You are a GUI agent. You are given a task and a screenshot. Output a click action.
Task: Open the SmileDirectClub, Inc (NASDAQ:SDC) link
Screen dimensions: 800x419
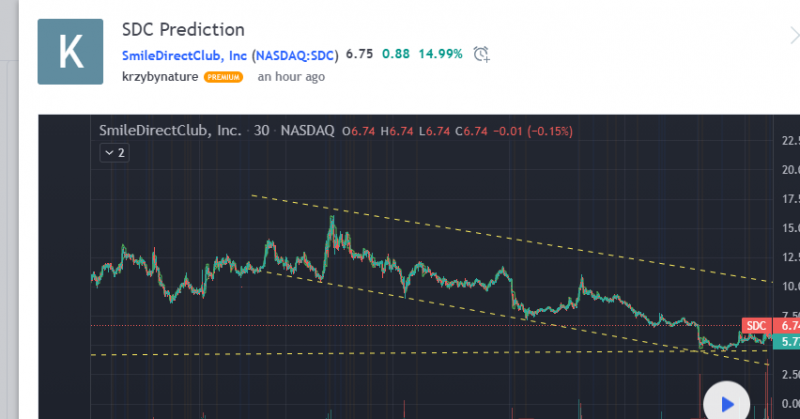(x=231, y=54)
